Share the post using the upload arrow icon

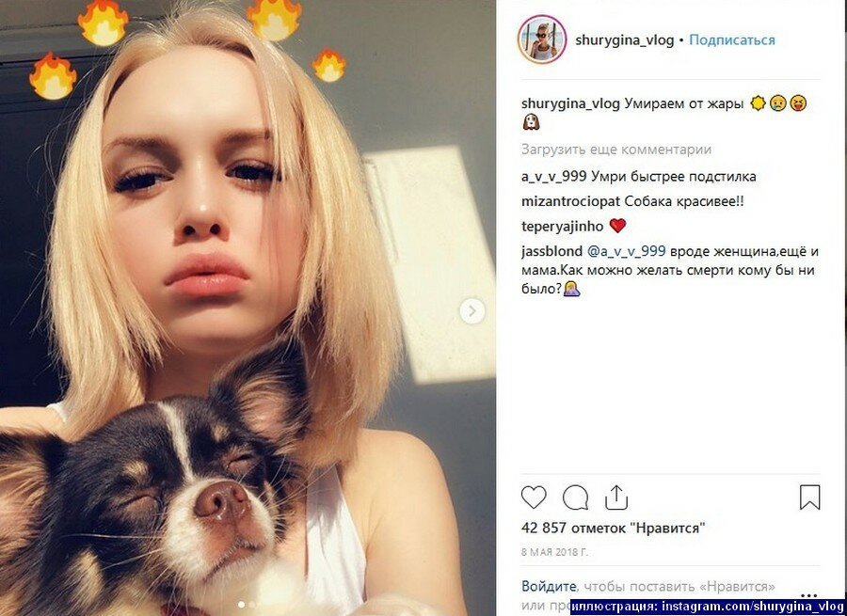(x=616, y=498)
